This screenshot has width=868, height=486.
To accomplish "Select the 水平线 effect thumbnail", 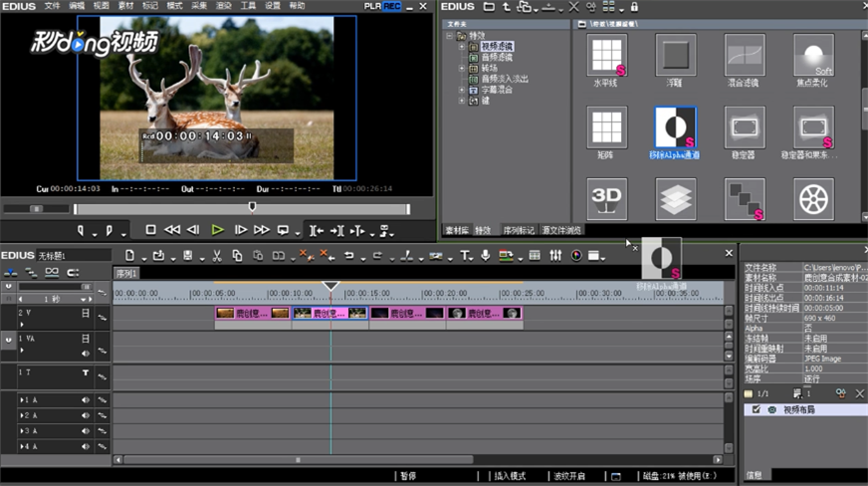I will (607, 55).
